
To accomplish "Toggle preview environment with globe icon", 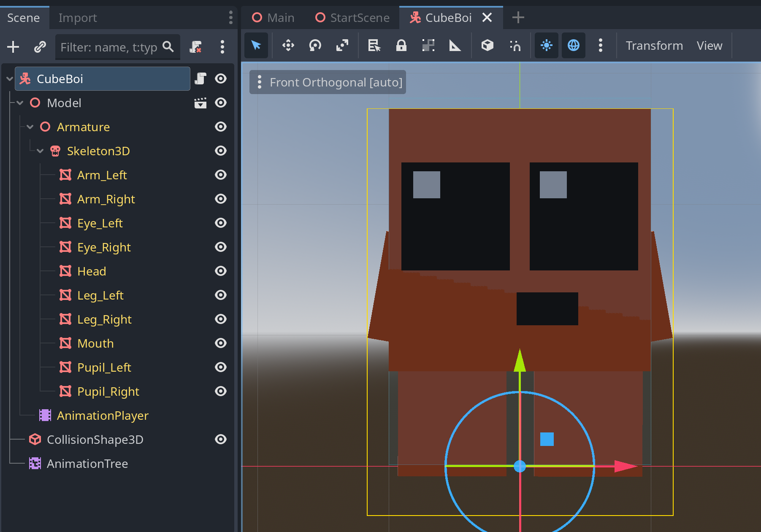I will click(573, 46).
